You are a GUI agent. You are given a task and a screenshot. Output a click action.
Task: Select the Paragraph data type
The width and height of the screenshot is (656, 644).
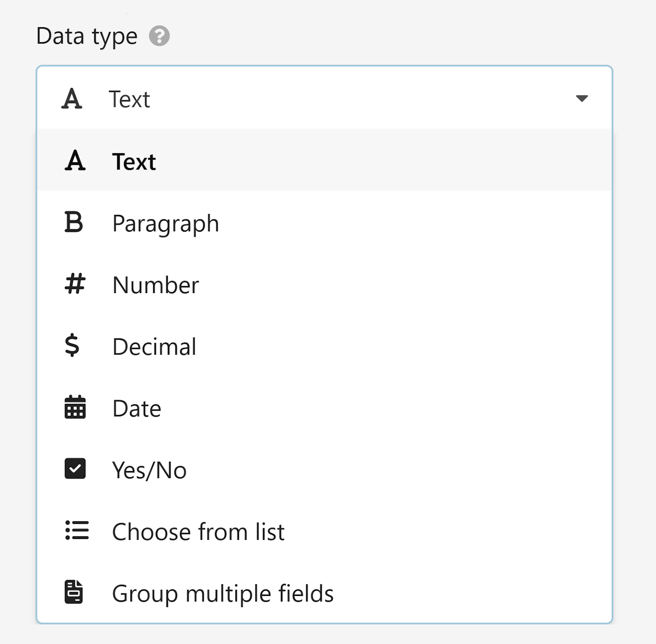[324, 223]
